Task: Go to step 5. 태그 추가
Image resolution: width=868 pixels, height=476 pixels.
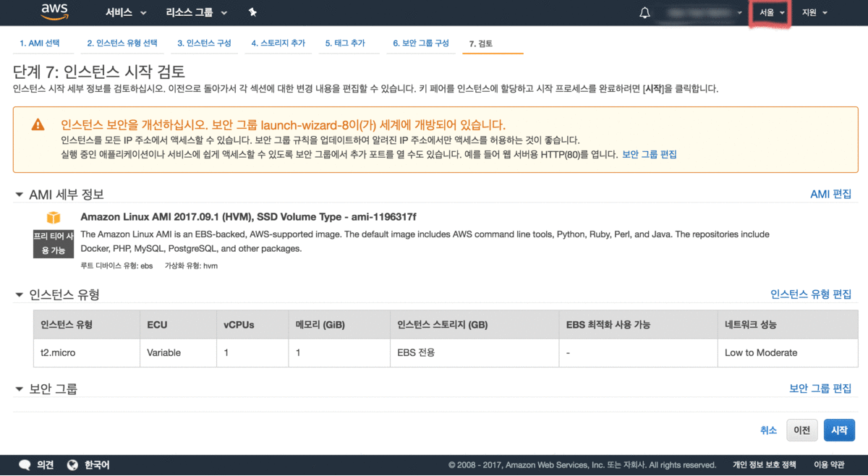Action: pyautogui.click(x=345, y=43)
